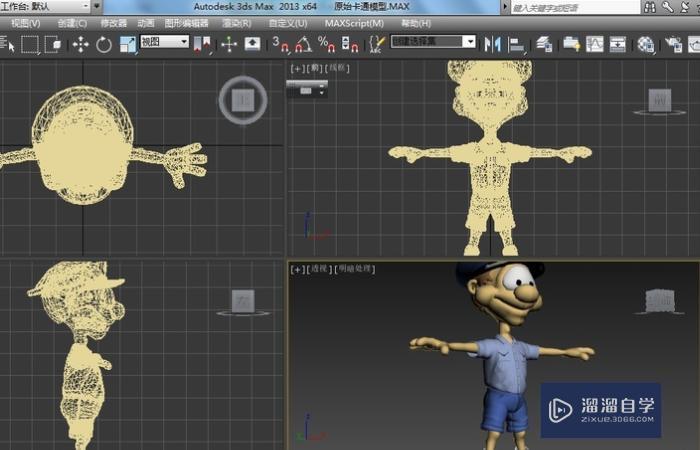Toggle 3D Snaps on
Image resolution: width=700 pixels, height=450 pixels.
280,45
